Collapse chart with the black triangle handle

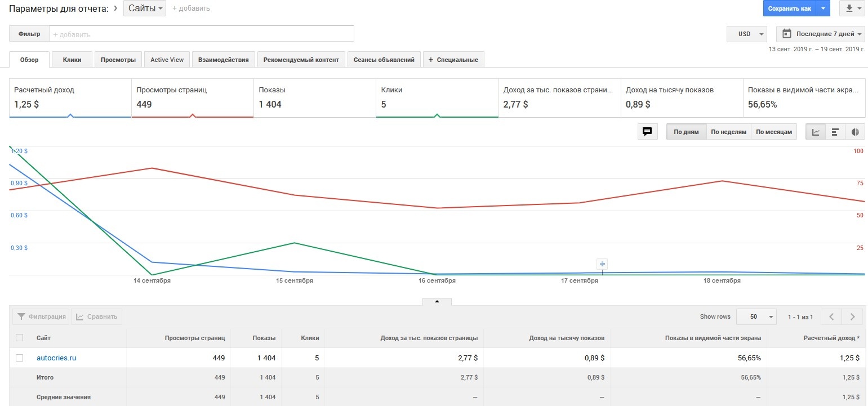(x=437, y=301)
